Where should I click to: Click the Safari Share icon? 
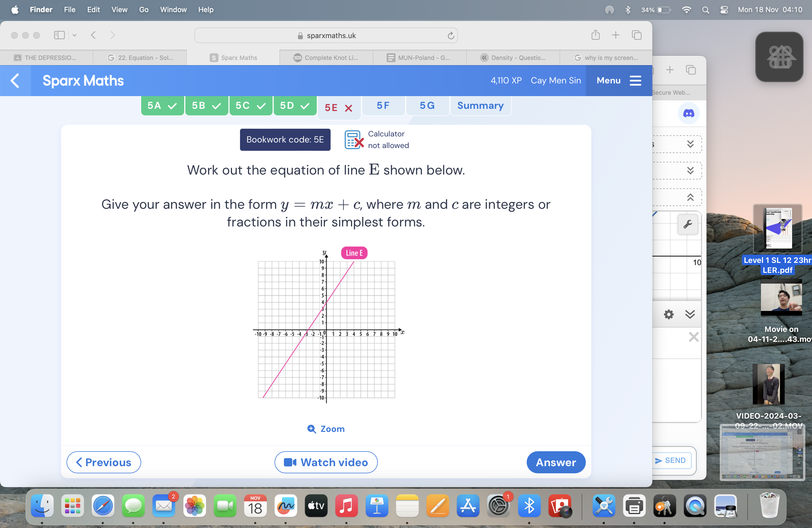[x=595, y=35]
